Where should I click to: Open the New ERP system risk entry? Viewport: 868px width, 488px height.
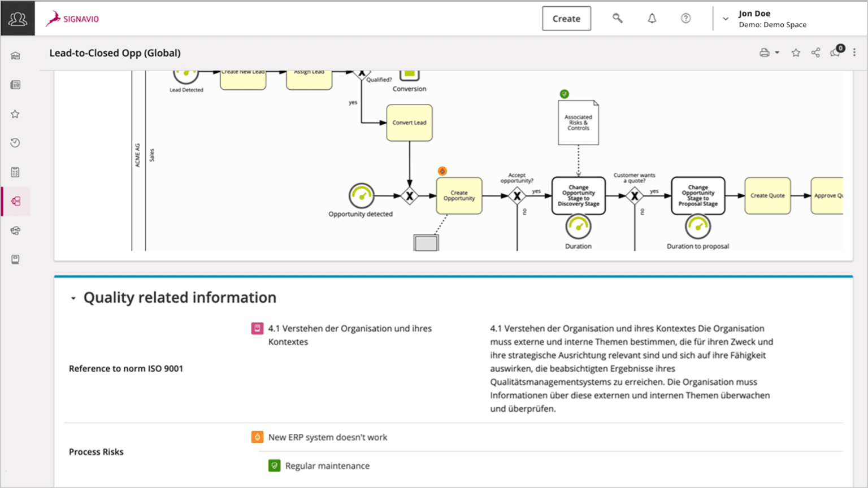tap(328, 437)
